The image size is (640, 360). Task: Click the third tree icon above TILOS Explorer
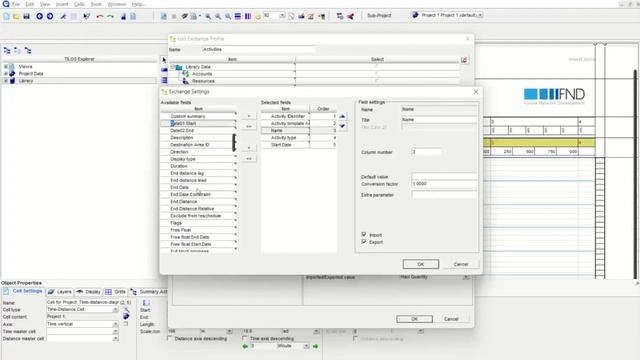coord(28,51)
